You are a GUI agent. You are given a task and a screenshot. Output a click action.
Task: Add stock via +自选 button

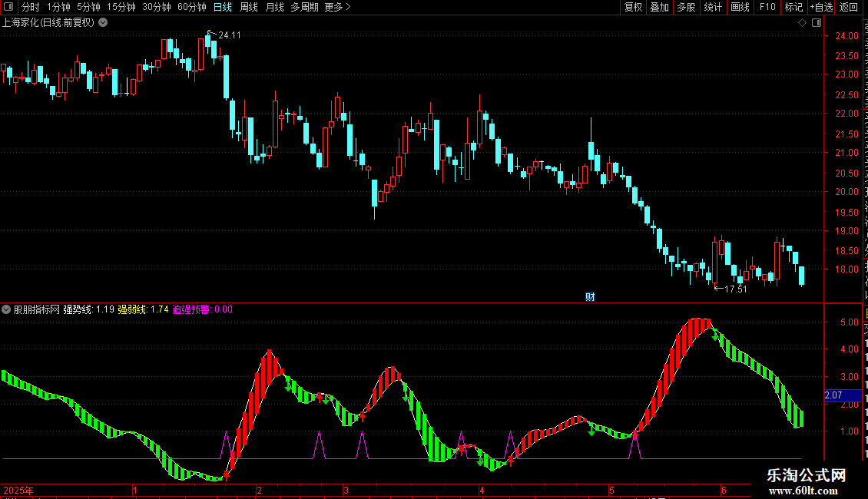click(821, 7)
